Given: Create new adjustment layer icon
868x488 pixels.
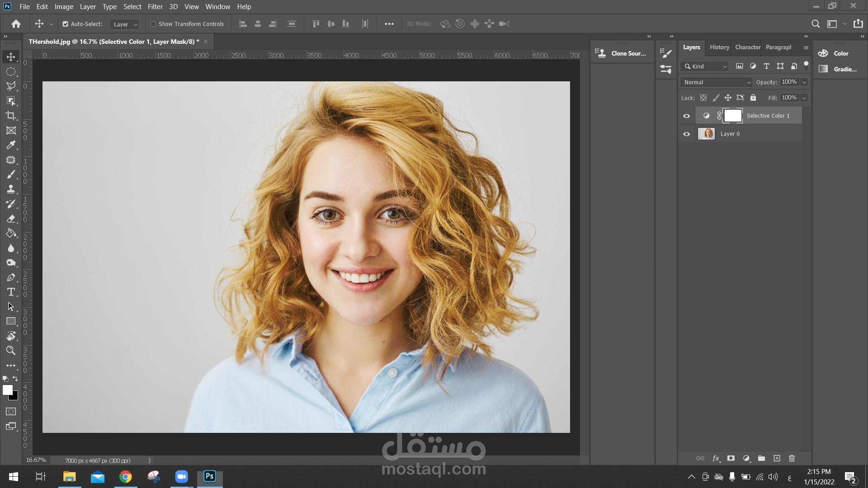Looking at the screenshot, I should click(746, 458).
